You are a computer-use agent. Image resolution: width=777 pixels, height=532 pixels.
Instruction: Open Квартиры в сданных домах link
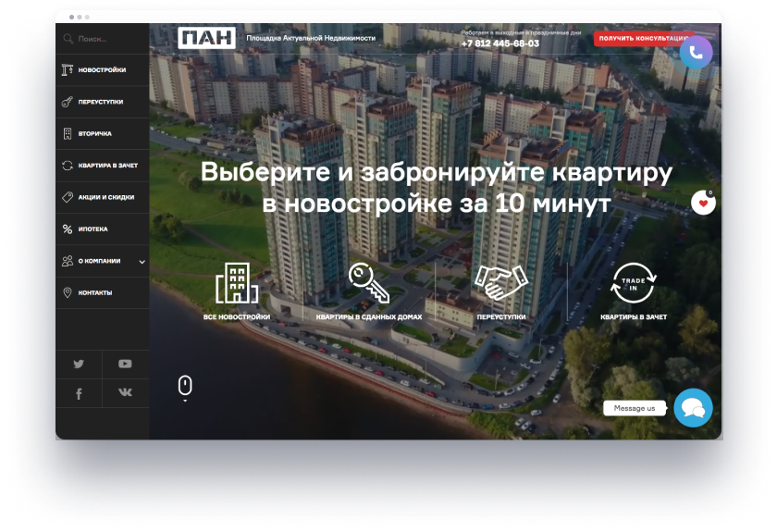pos(369,316)
